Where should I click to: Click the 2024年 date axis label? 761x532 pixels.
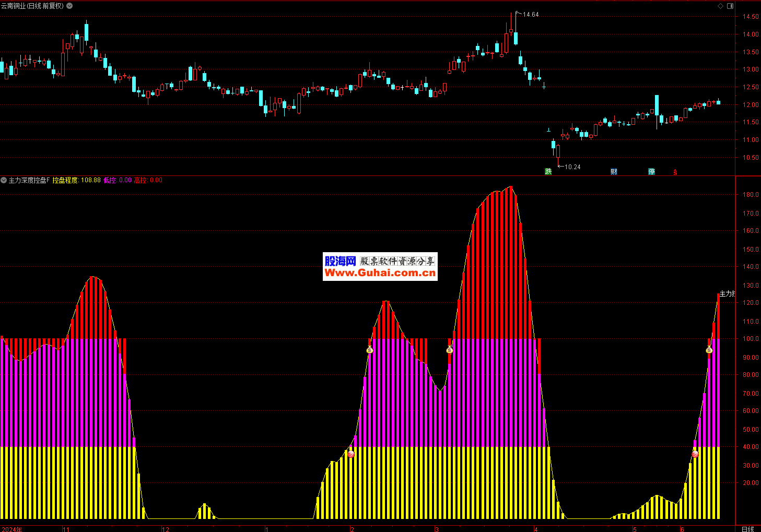pos(11,529)
